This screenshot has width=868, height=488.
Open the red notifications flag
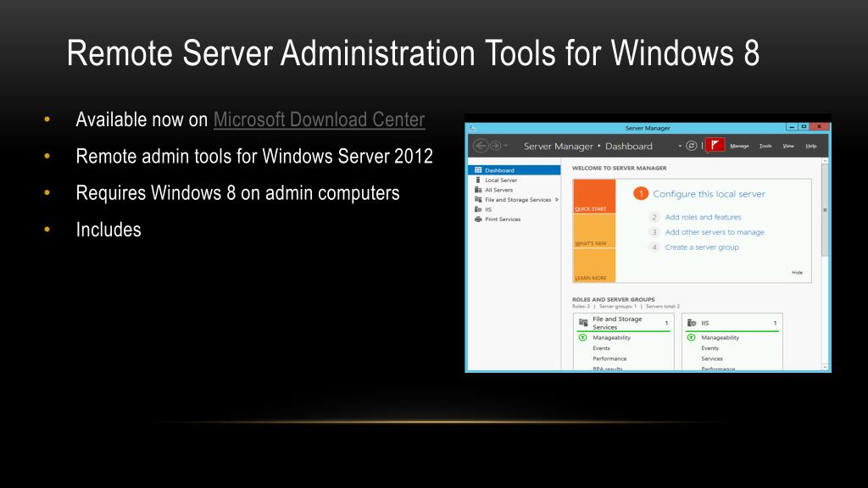(x=715, y=146)
